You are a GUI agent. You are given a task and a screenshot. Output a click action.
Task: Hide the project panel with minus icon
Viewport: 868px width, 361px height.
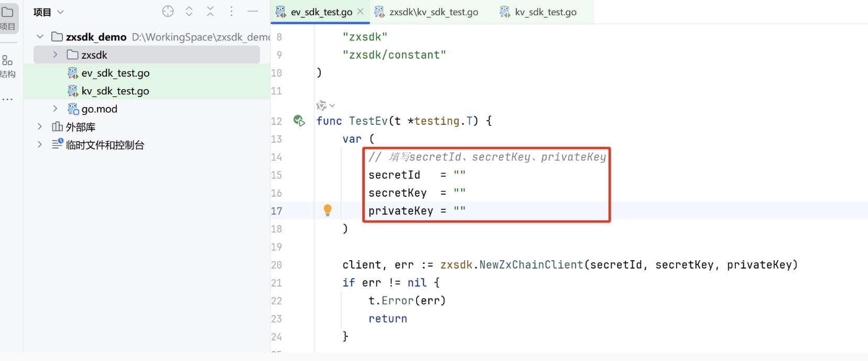click(253, 11)
